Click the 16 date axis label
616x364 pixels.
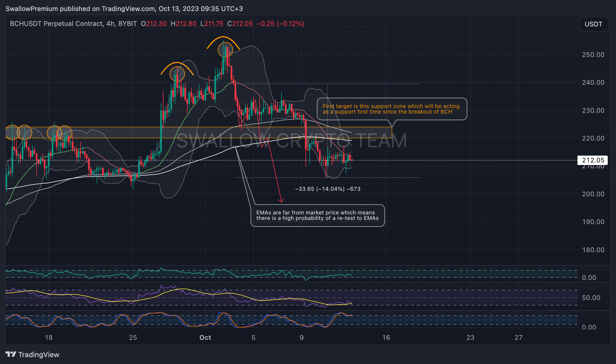[386, 337]
